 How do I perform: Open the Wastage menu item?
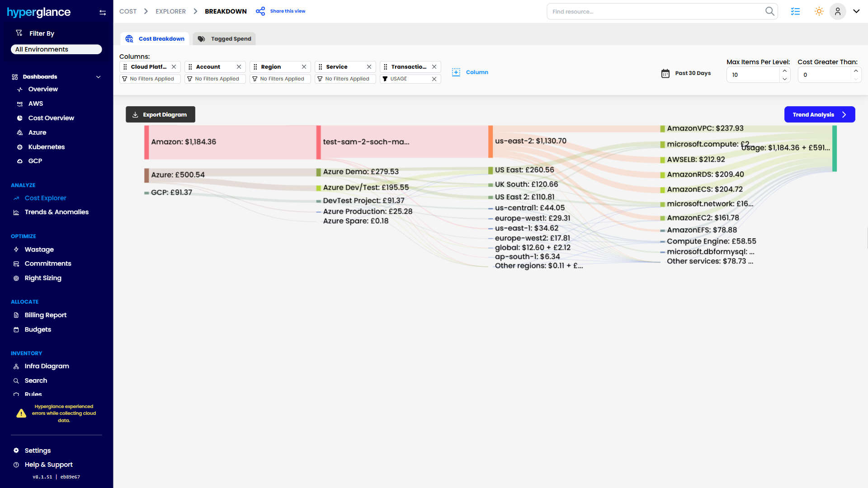(x=39, y=249)
